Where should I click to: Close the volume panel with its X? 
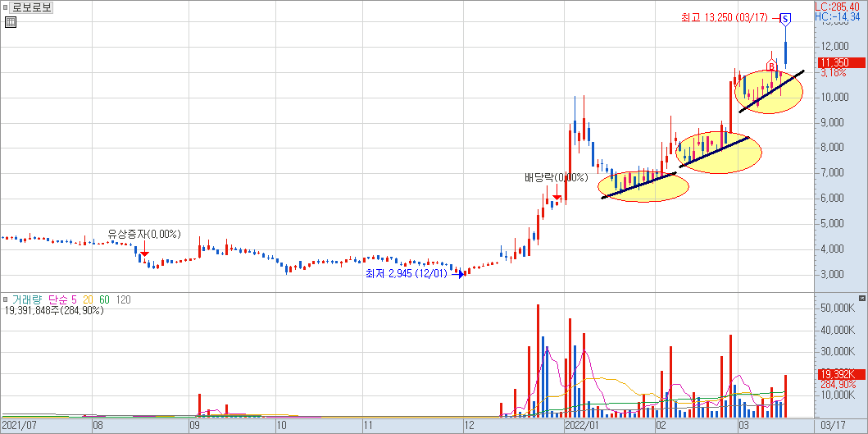coord(862,298)
